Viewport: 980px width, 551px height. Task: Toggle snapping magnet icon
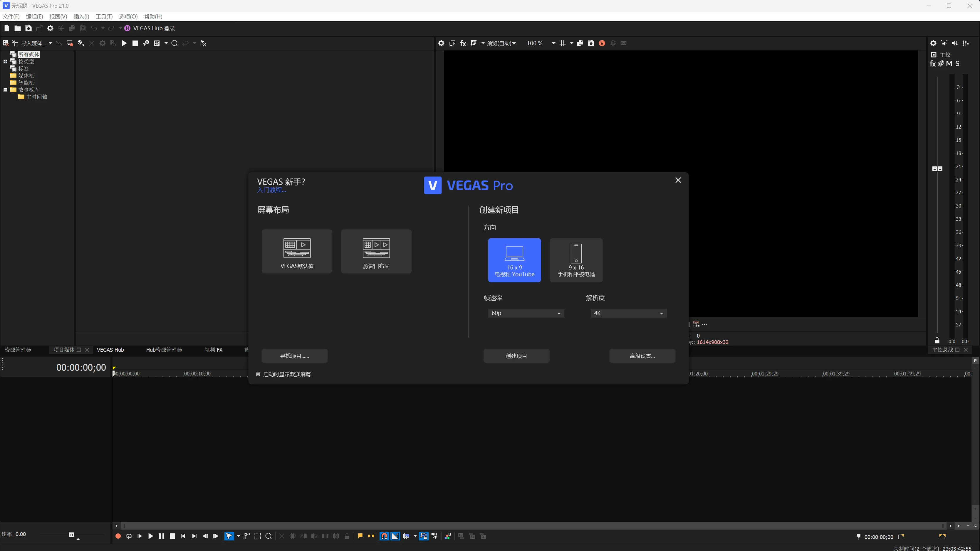[384, 536]
